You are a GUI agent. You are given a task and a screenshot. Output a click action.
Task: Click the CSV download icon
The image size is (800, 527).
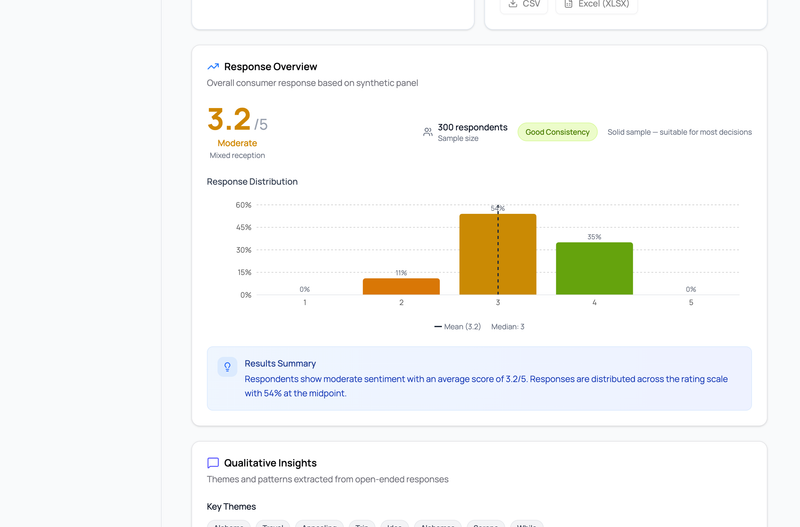[513, 4]
